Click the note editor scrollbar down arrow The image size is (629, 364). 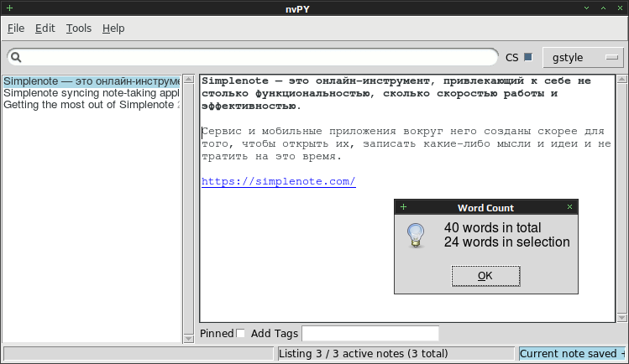621,318
